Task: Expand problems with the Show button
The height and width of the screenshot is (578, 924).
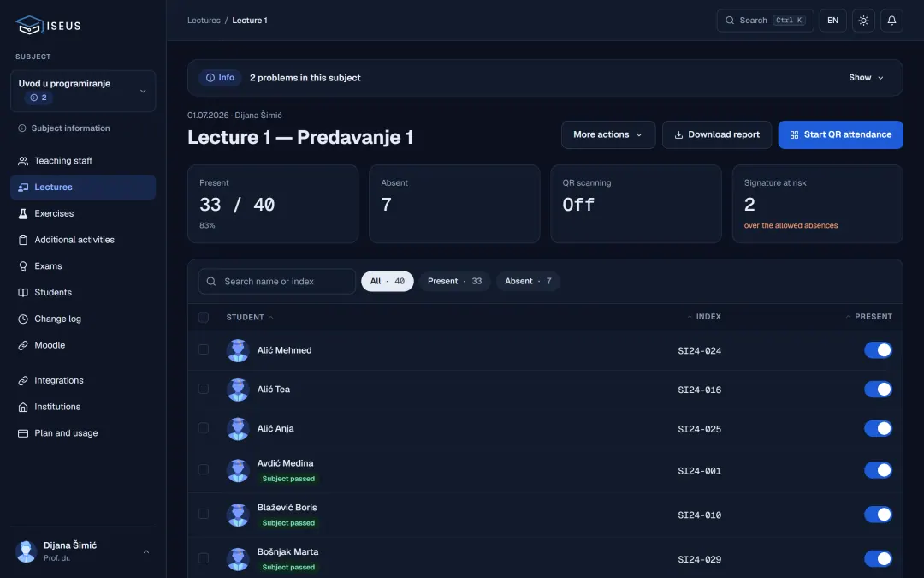Action: 866,78
